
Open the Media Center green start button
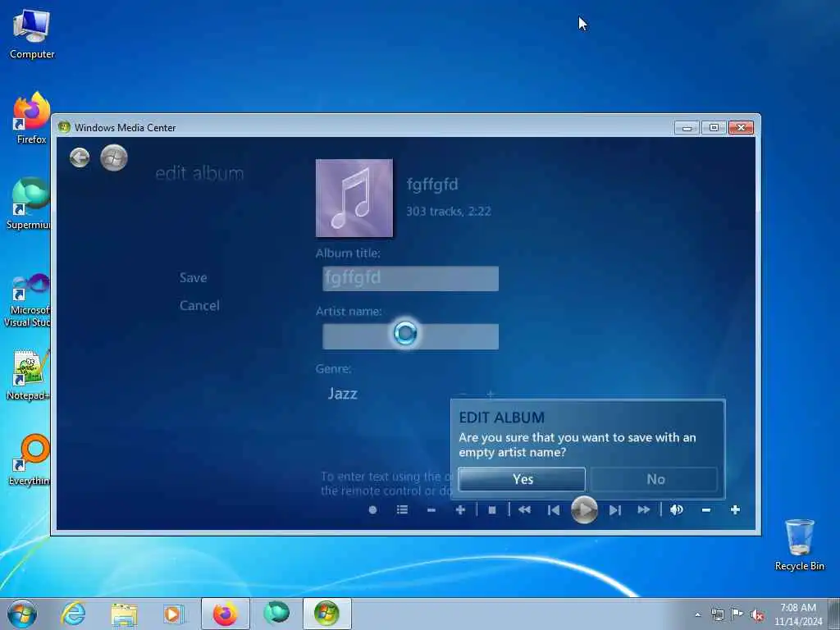coord(114,157)
